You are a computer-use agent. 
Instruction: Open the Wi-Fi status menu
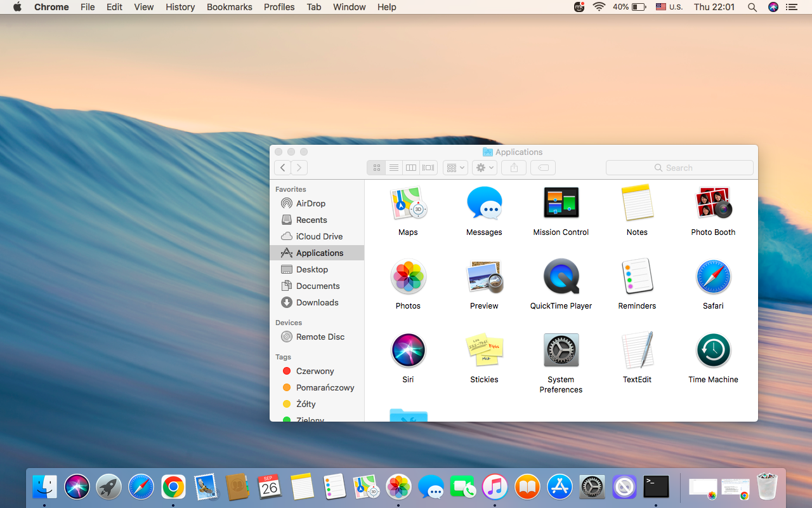(599, 7)
